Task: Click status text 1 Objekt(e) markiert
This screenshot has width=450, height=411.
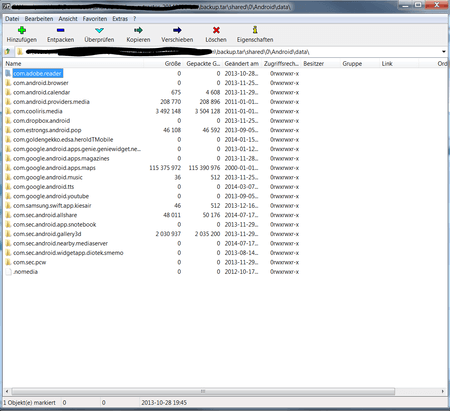Action: point(29,403)
